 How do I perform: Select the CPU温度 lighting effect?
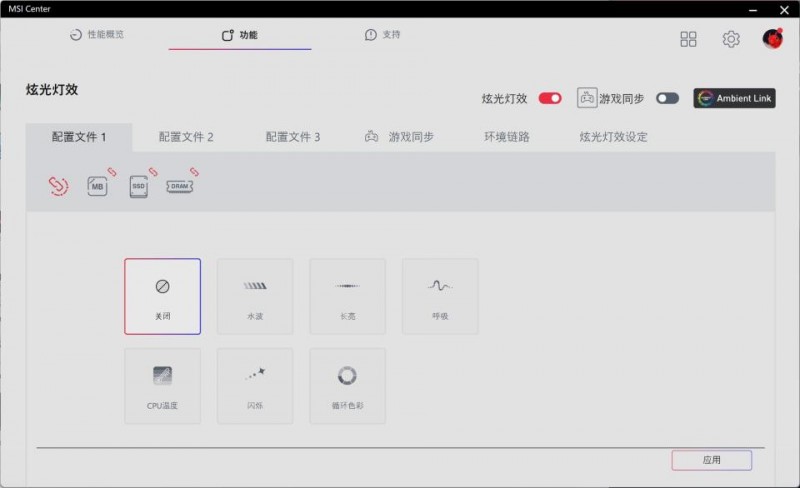(162, 385)
